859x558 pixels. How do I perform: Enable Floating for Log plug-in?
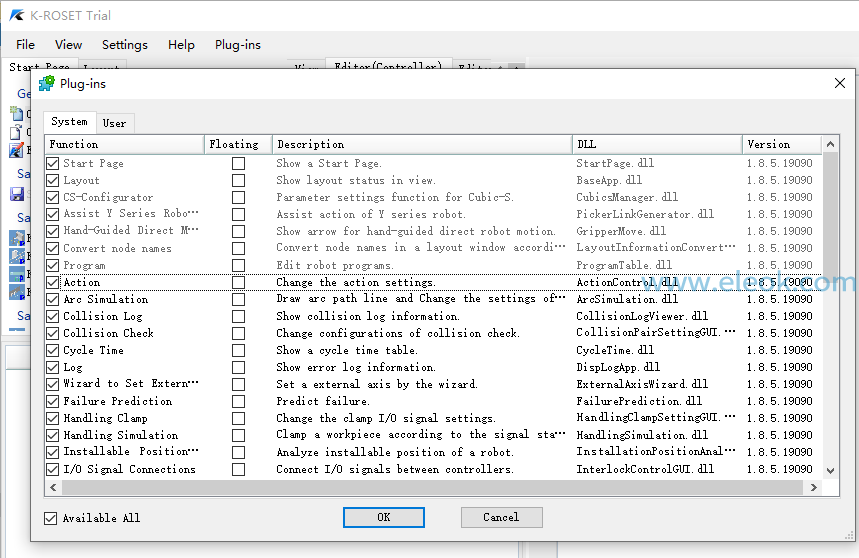tap(238, 367)
